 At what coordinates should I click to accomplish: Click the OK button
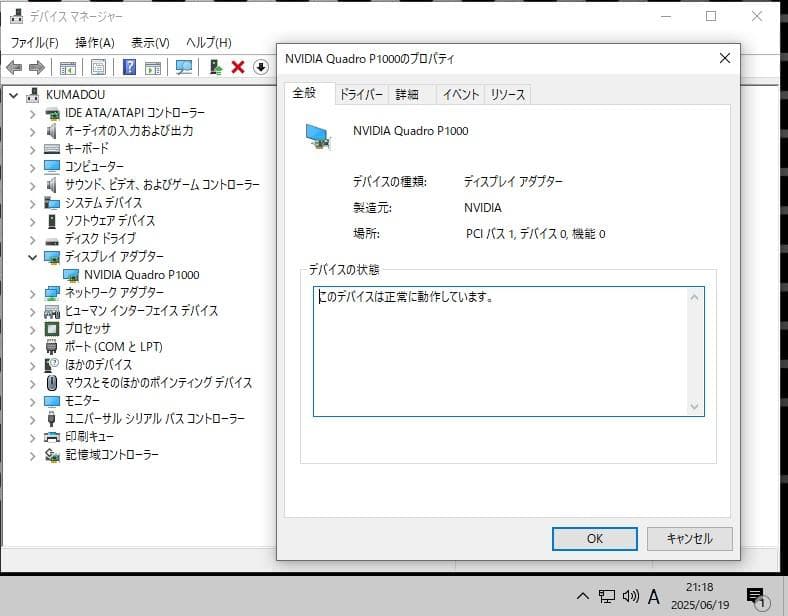point(595,539)
